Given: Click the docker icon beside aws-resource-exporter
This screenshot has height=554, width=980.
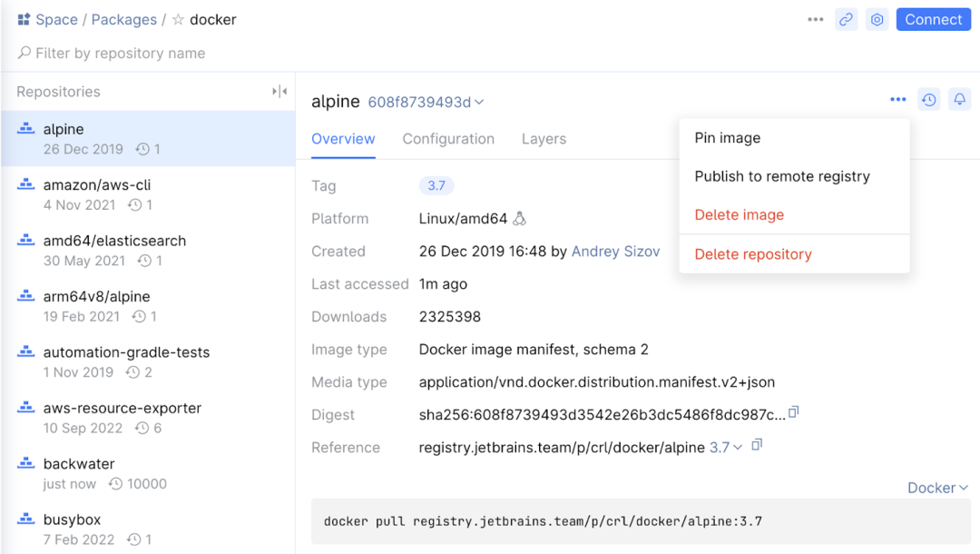Looking at the screenshot, I should point(25,407).
